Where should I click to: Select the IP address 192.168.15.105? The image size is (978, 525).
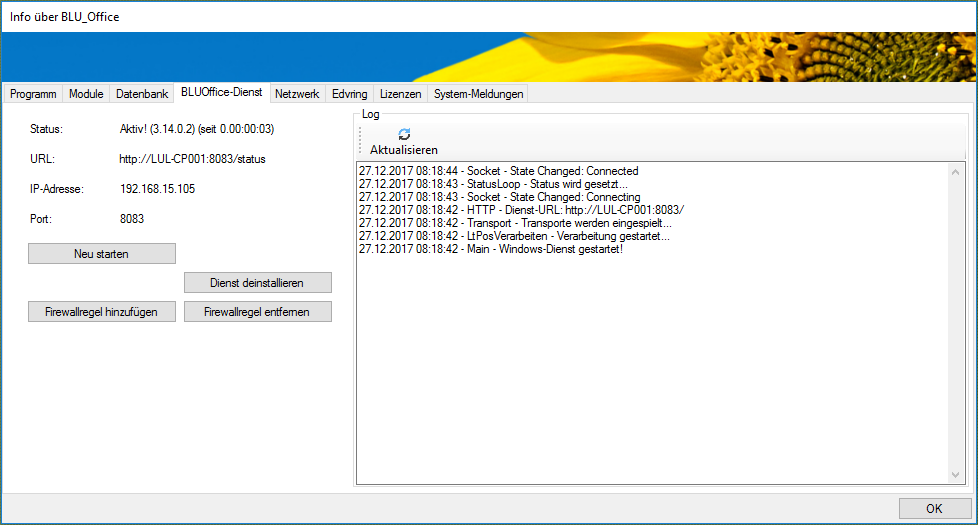[157, 189]
